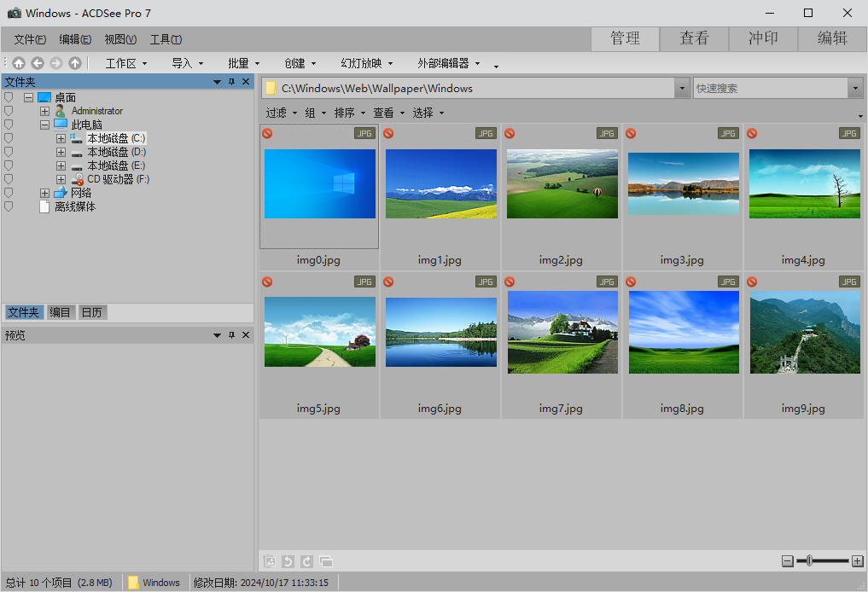Navigate forward with the right arrow icon

tap(56, 63)
